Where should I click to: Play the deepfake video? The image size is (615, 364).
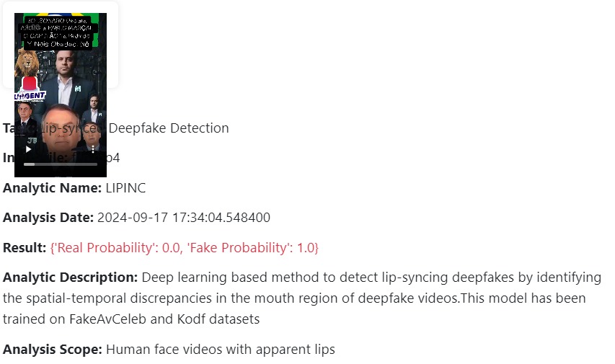28,149
